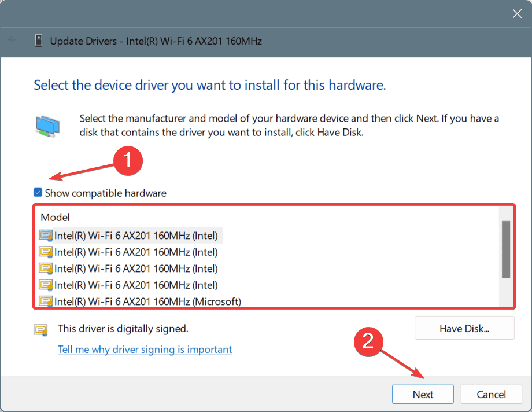Click Next to install the selected driver

point(423,394)
